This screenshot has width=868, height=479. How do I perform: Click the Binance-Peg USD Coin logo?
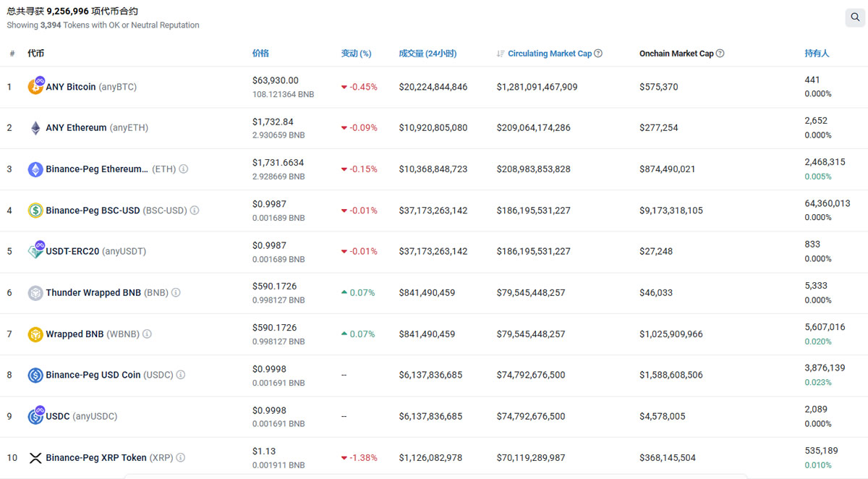(35, 376)
